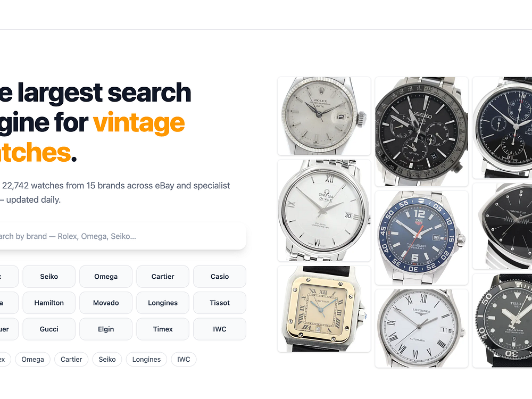Select the Movado brand button
The width and height of the screenshot is (532, 399).
click(106, 303)
